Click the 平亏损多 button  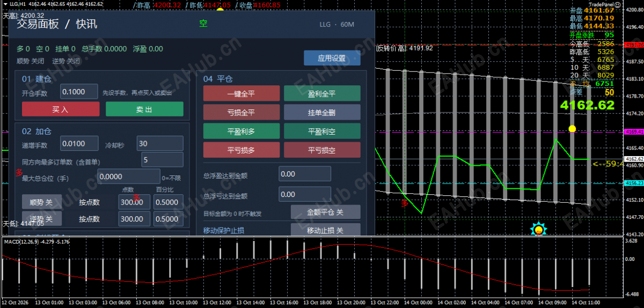(241, 150)
